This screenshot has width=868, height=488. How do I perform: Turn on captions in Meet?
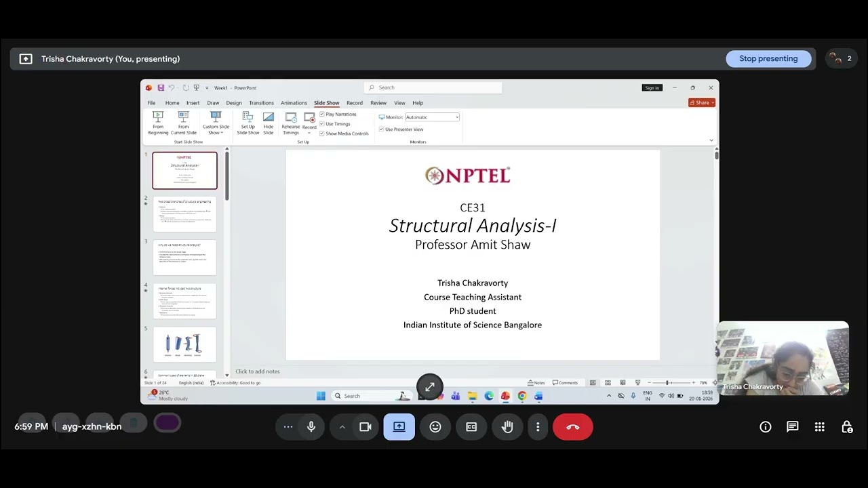click(471, 427)
